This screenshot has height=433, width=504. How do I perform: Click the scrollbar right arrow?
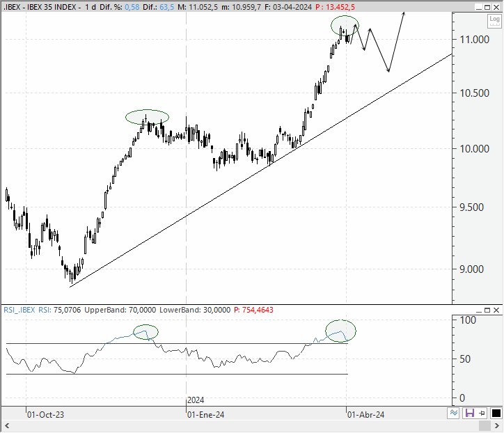496,426
